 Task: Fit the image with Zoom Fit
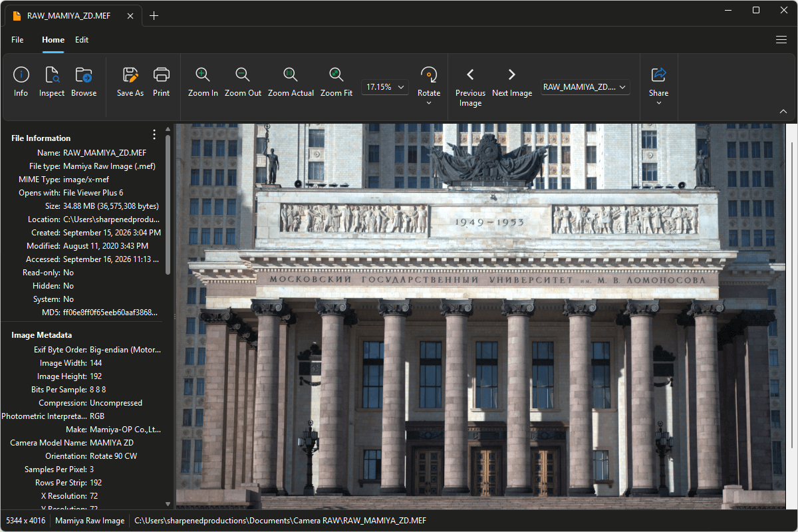pyautogui.click(x=336, y=82)
